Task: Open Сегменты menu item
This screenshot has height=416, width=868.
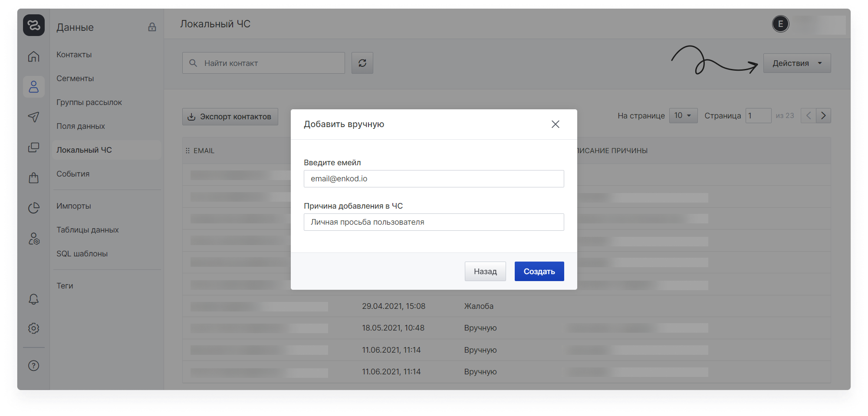Action: click(x=75, y=79)
